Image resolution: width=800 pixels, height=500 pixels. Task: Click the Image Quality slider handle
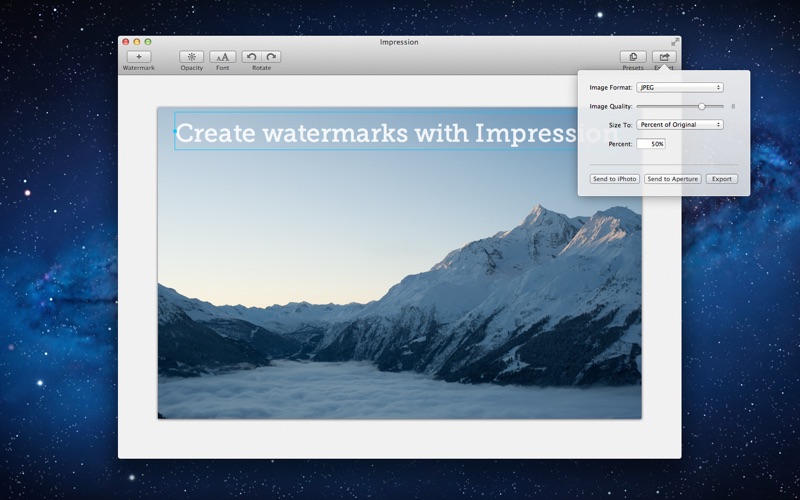pyautogui.click(x=702, y=106)
